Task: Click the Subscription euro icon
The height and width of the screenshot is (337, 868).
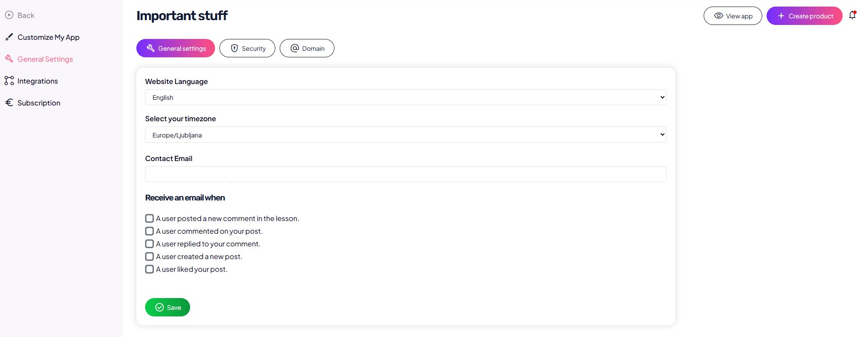Action: click(9, 103)
